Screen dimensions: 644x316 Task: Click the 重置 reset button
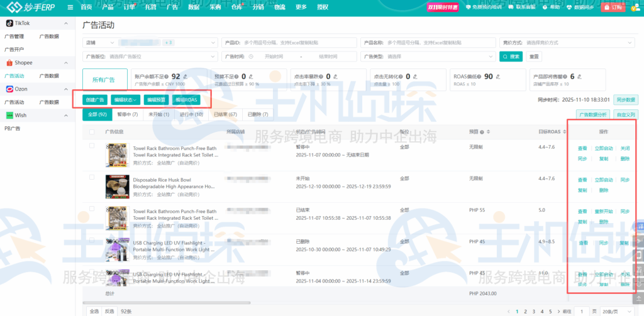click(533, 57)
